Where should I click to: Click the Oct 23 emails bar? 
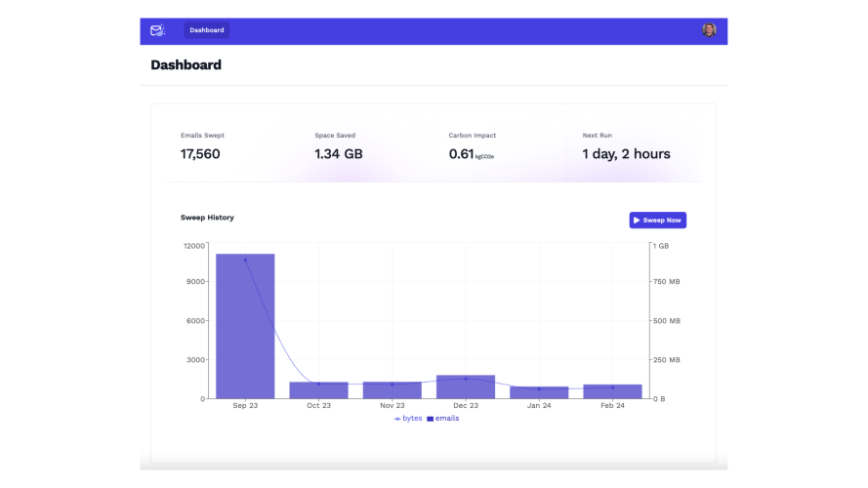coord(319,390)
